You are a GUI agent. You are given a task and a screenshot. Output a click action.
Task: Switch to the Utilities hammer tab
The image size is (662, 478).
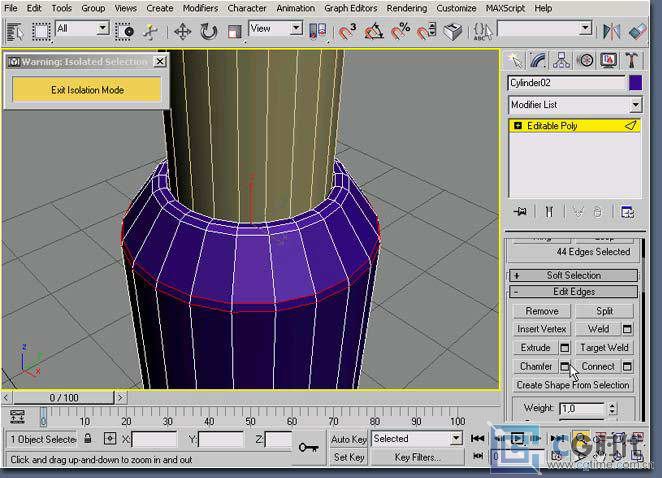tap(631, 61)
